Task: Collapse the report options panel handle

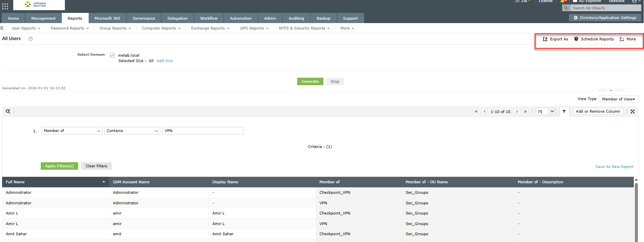Action: [611, 90]
